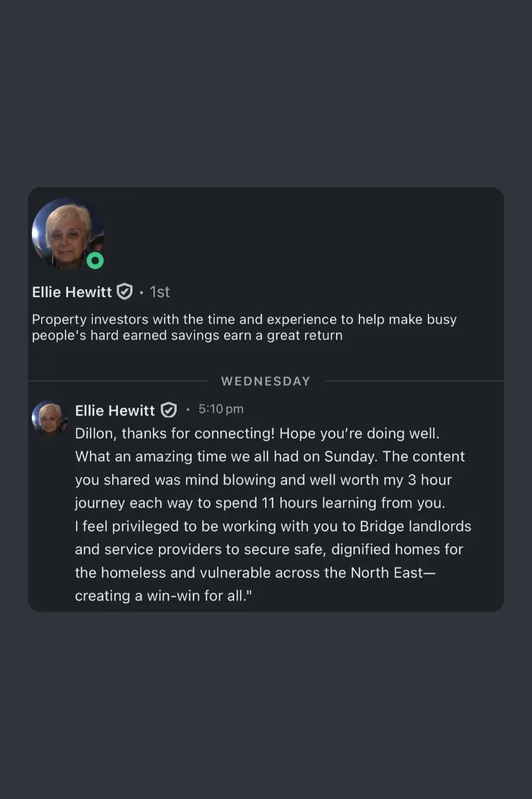Open Ellie Hewitt's profile from header name
Screen dimensions: 532x799
pos(72,292)
